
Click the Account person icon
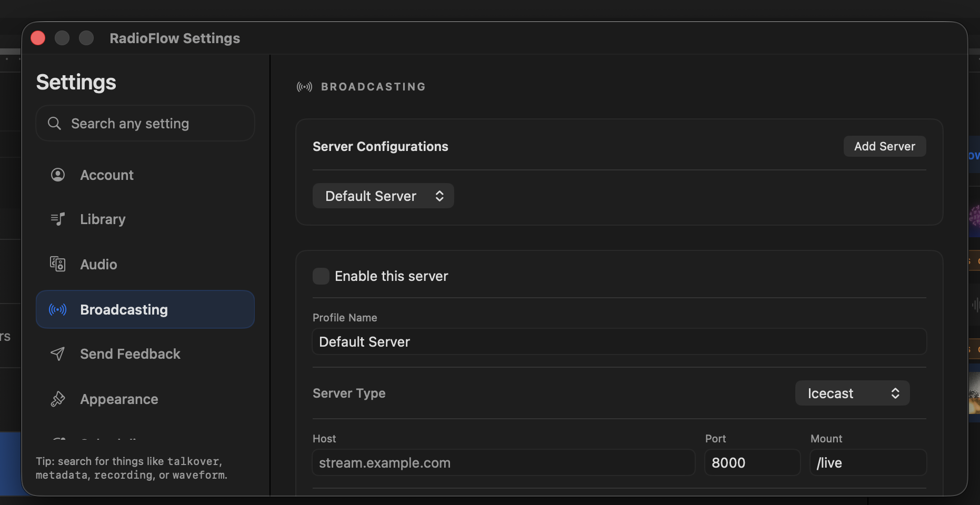[58, 175]
